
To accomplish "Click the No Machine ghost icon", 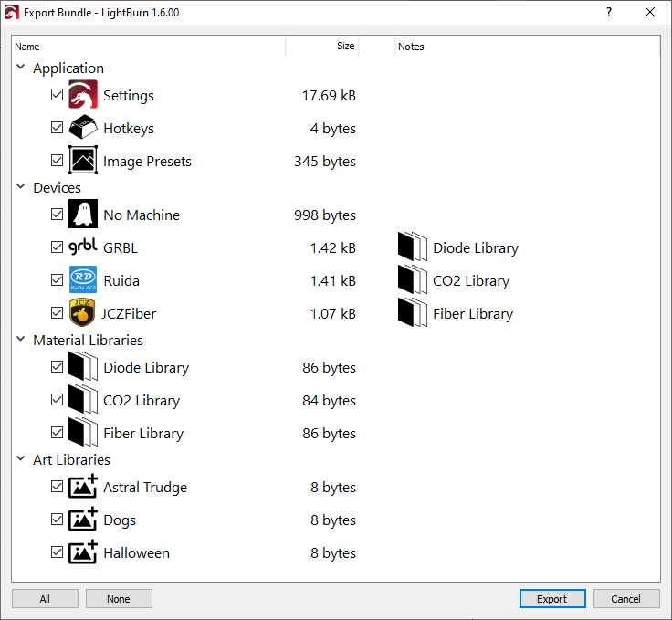I will 83,214.
